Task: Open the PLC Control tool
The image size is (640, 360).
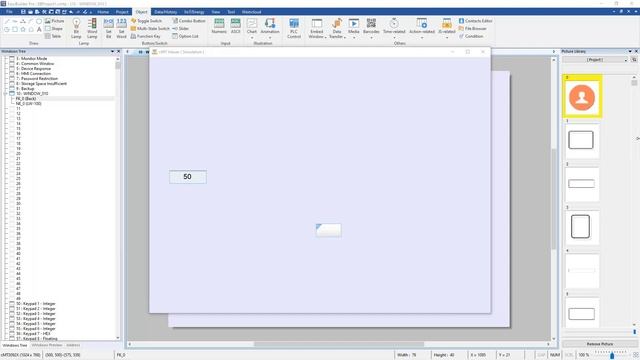Action: tap(294, 28)
